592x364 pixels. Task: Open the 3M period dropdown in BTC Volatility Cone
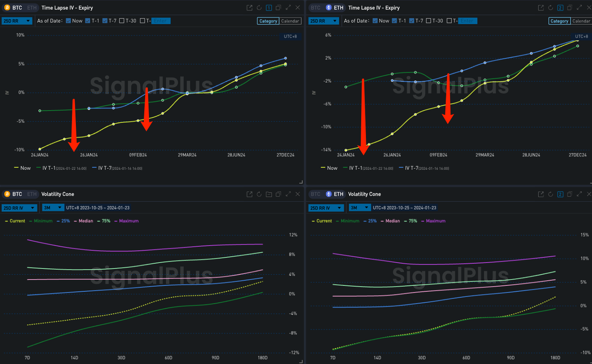(x=52, y=208)
